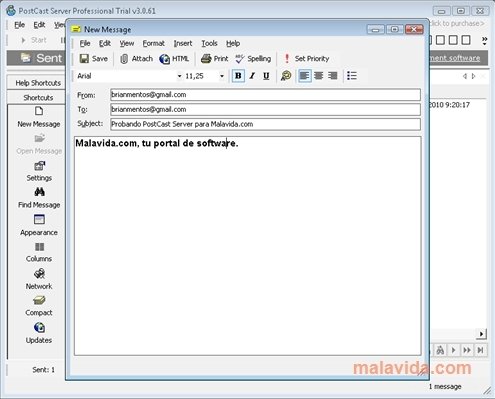Click Open Message shortcut in sidebar
Screen dimensions: 495x399
(x=39, y=144)
